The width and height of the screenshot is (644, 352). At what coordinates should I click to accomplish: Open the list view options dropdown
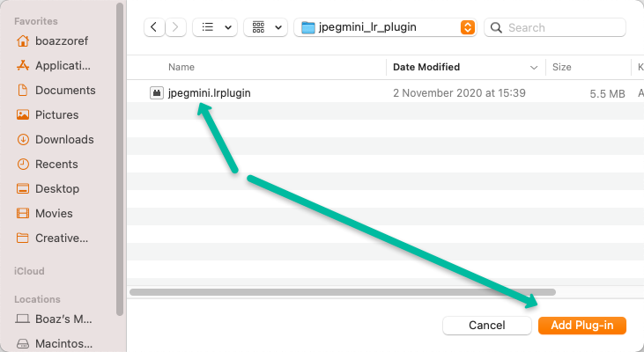point(215,27)
